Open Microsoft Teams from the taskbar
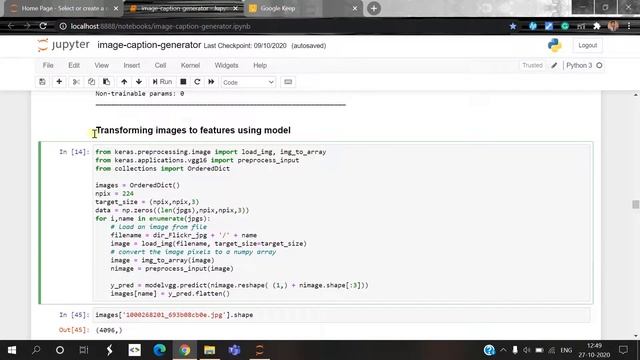The height and width of the screenshot is (360, 640). (234, 350)
